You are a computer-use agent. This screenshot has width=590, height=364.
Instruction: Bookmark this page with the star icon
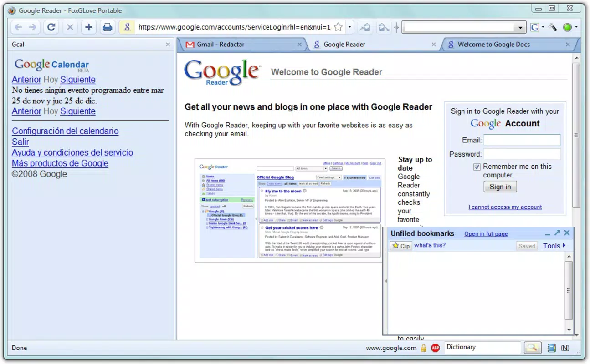pyautogui.click(x=338, y=27)
